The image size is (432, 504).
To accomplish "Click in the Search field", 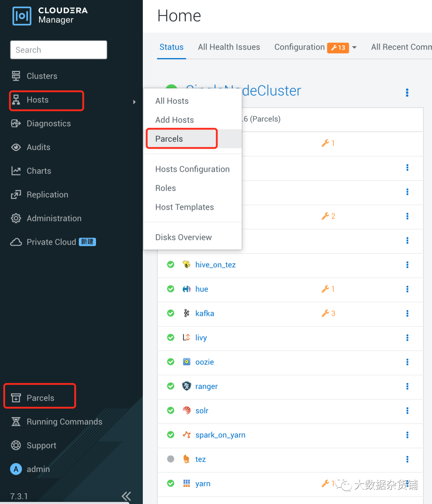I will click(x=59, y=50).
